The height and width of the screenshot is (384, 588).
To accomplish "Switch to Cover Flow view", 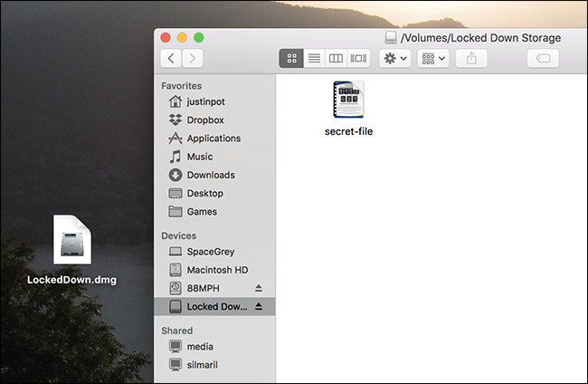I will pos(358,58).
